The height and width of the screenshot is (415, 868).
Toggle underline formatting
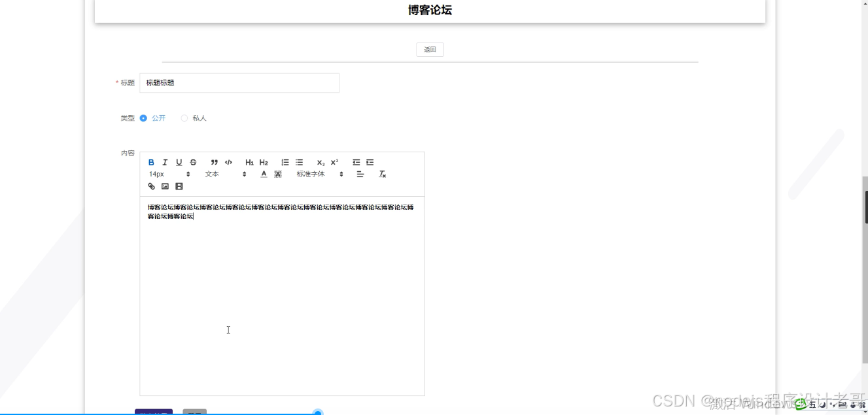(x=179, y=162)
